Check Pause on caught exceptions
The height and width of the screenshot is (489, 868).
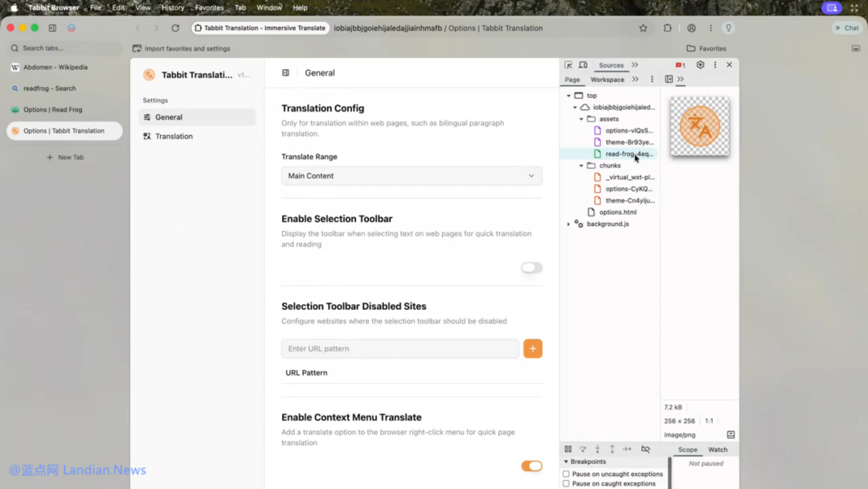pyautogui.click(x=567, y=484)
